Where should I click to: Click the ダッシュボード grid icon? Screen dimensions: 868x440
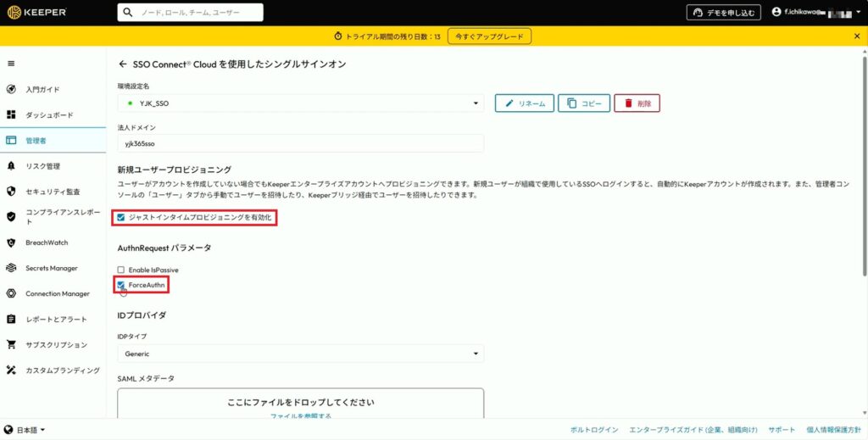(11, 114)
